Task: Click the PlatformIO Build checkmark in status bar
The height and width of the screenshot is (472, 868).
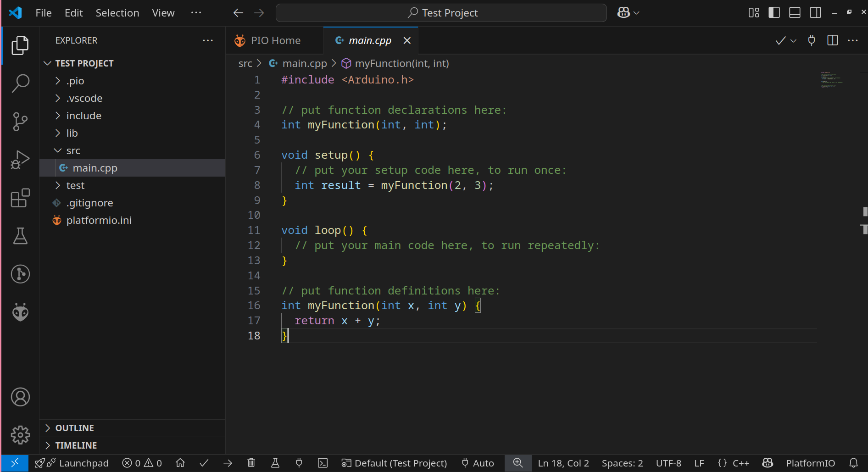Action: pos(204,463)
